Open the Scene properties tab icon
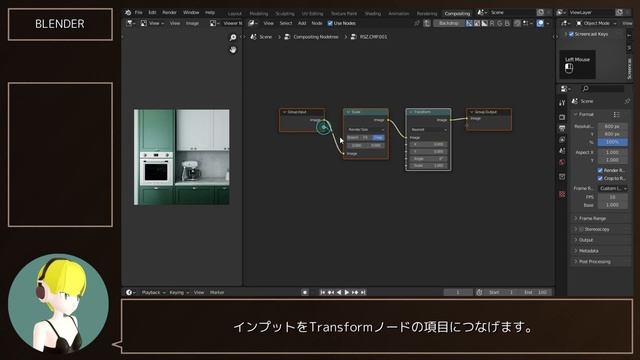Screen dimensions: 640x360 (562, 151)
